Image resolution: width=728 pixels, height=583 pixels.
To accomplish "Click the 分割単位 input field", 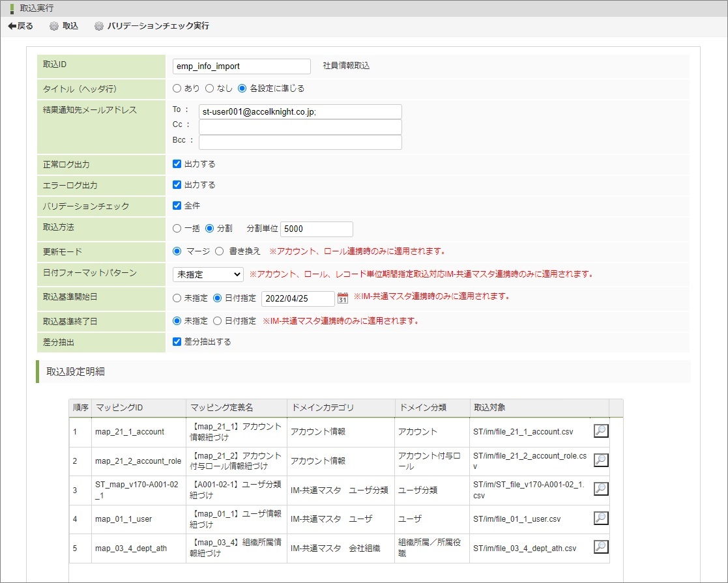I will coord(317,229).
